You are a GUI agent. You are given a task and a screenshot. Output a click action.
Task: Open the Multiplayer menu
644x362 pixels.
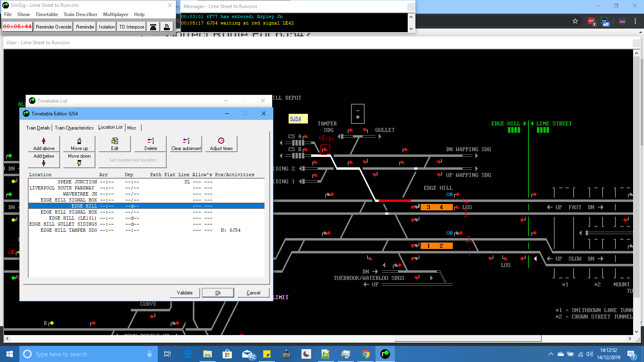click(116, 14)
